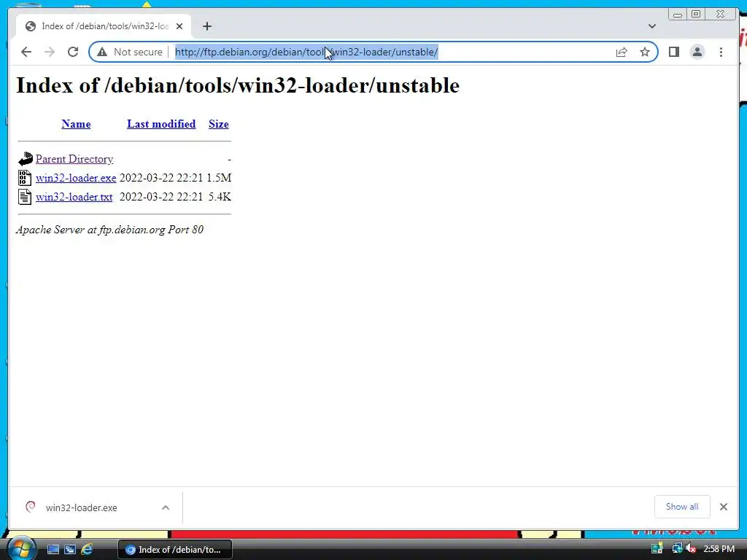Screen dimensions: 747x560
Task: Download win32-loader.exe link
Action: 76,178
